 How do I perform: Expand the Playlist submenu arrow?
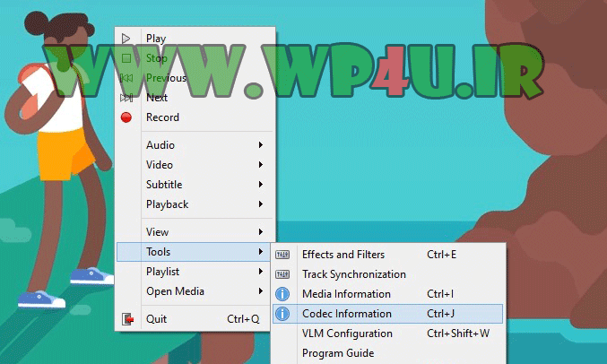261,272
